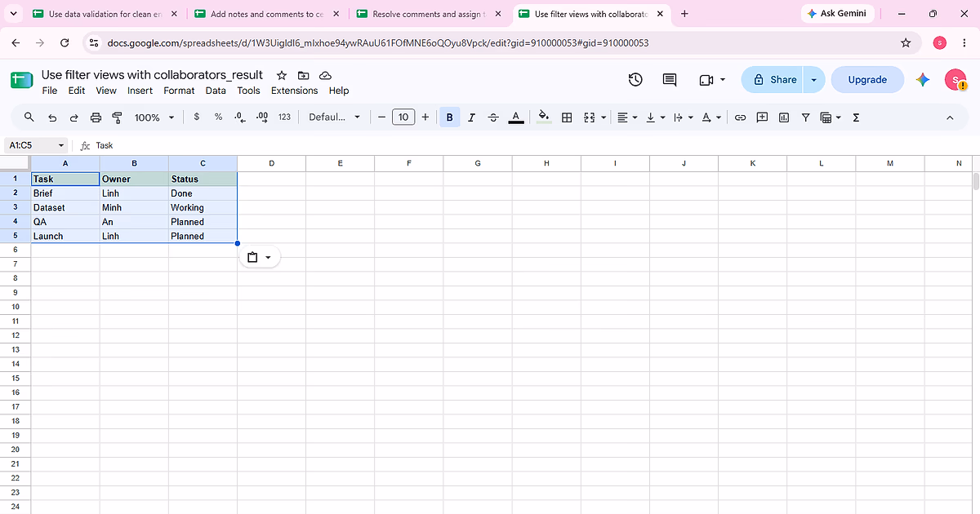Open the Horizontal align dropdown
This screenshot has height=514, width=980.
[627, 117]
